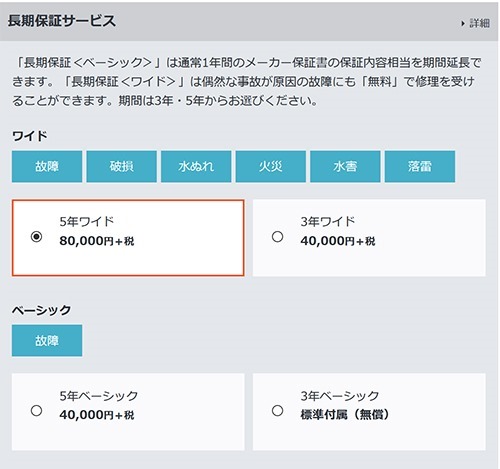Click the ワイド section heading
Screen dimensions: 500x469
[x=30, y=136]
